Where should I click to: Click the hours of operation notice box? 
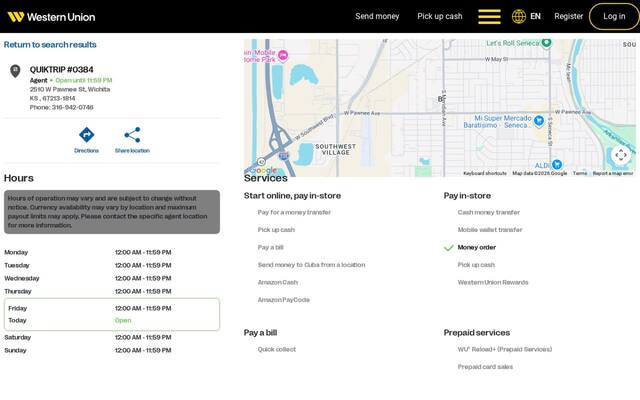112,212
